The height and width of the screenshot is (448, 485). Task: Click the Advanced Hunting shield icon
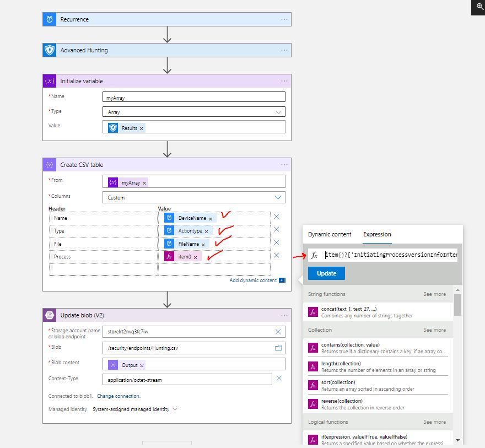coord(50,50)
